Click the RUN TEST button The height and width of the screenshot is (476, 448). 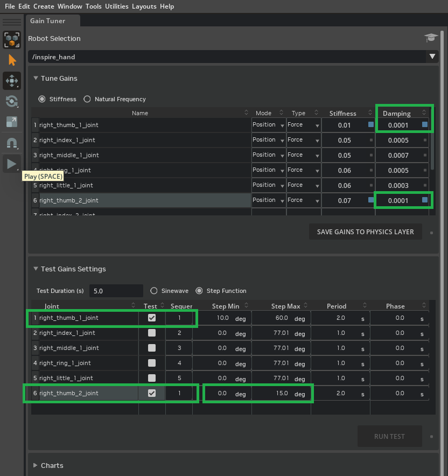[389, 436]
